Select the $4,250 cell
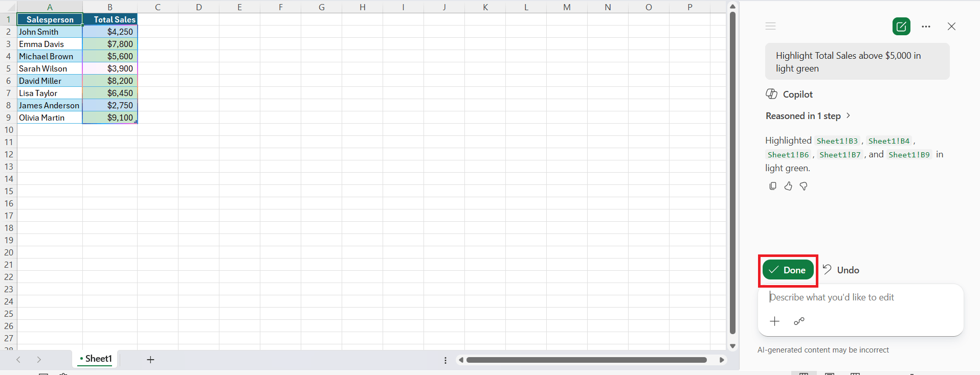This screenshot has height=375, width=980. tap(110, 32)
